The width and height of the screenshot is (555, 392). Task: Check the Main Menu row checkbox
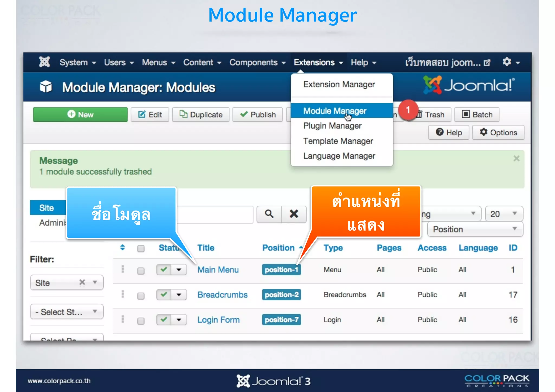[141, 271]
